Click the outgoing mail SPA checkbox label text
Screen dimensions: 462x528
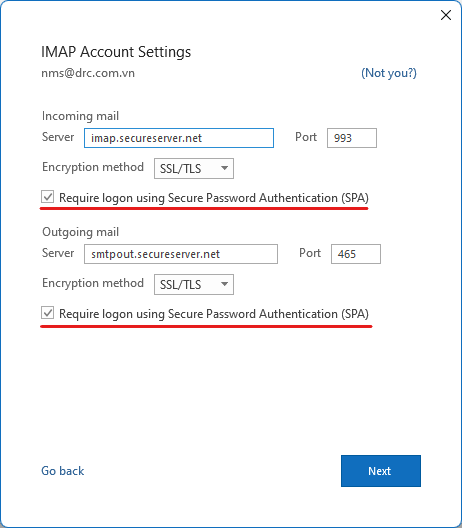[x=214, y=314]
